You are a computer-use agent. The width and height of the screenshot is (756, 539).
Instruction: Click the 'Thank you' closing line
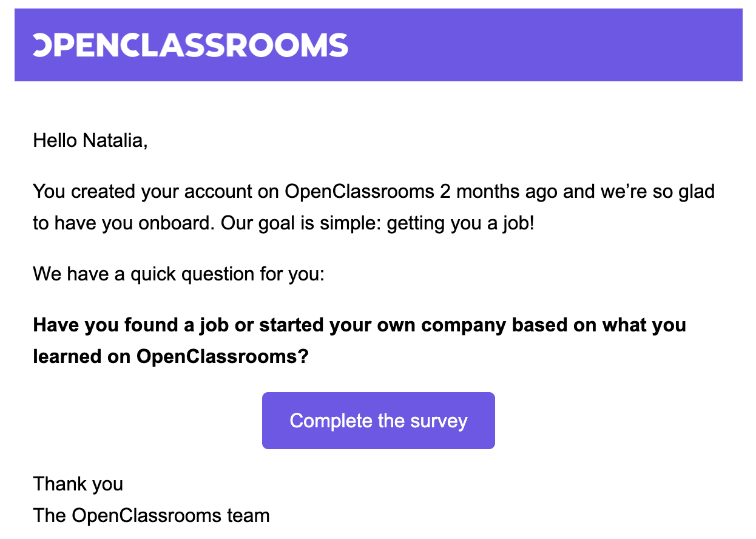(78, 484)
